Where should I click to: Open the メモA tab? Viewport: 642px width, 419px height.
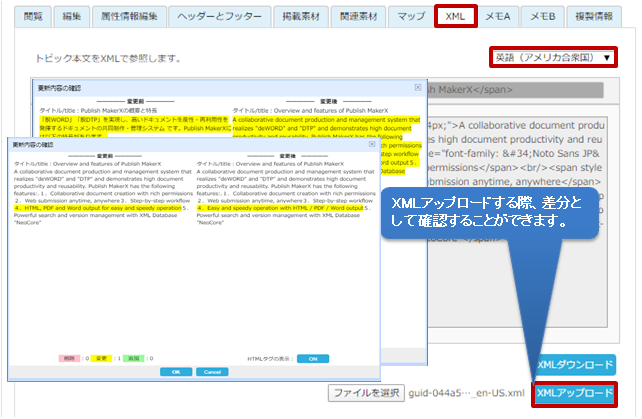tap(498, 17)
